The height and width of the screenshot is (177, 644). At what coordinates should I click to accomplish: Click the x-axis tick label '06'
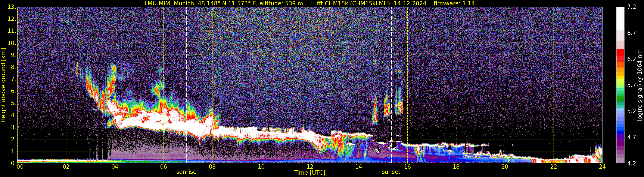pyautogui.click(x=164, y=167)
